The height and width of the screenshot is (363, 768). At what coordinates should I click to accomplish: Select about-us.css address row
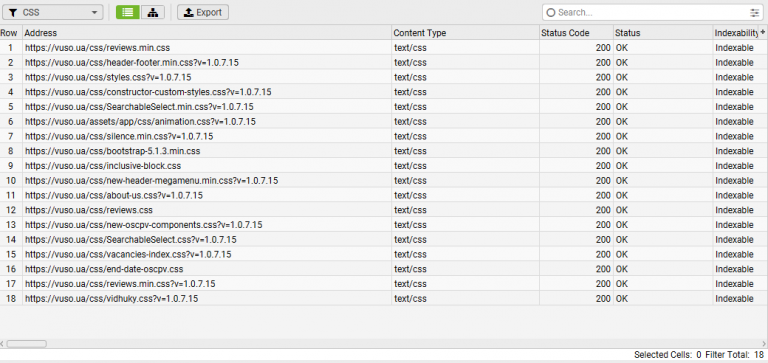click(207, 195)
